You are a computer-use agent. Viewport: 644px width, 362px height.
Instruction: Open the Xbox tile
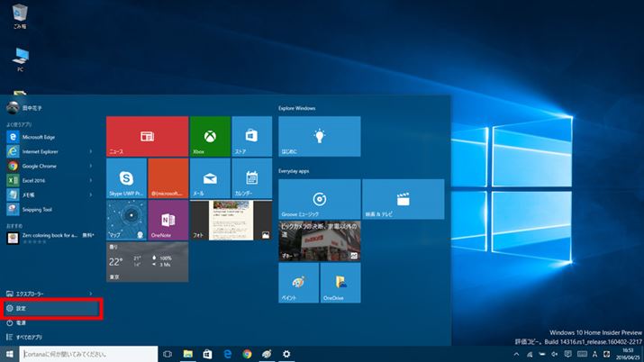click(209, 136)
